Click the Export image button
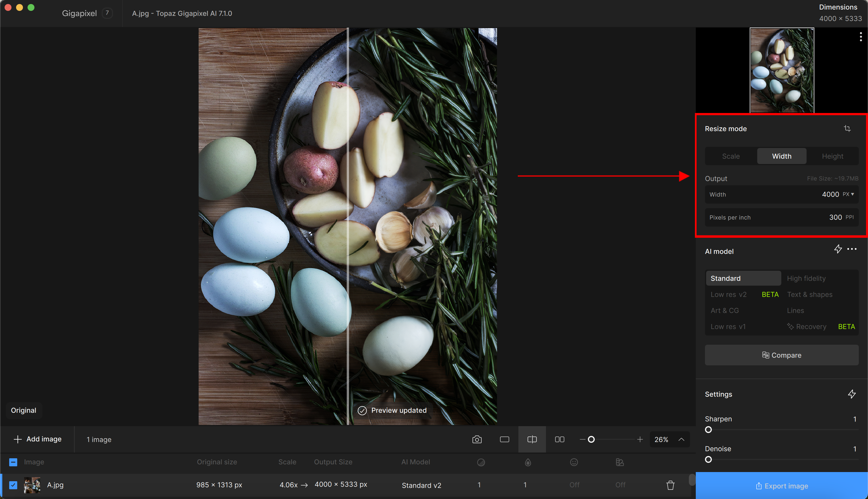The width and height of the screenshot is (868, 499). click(782, 486)
